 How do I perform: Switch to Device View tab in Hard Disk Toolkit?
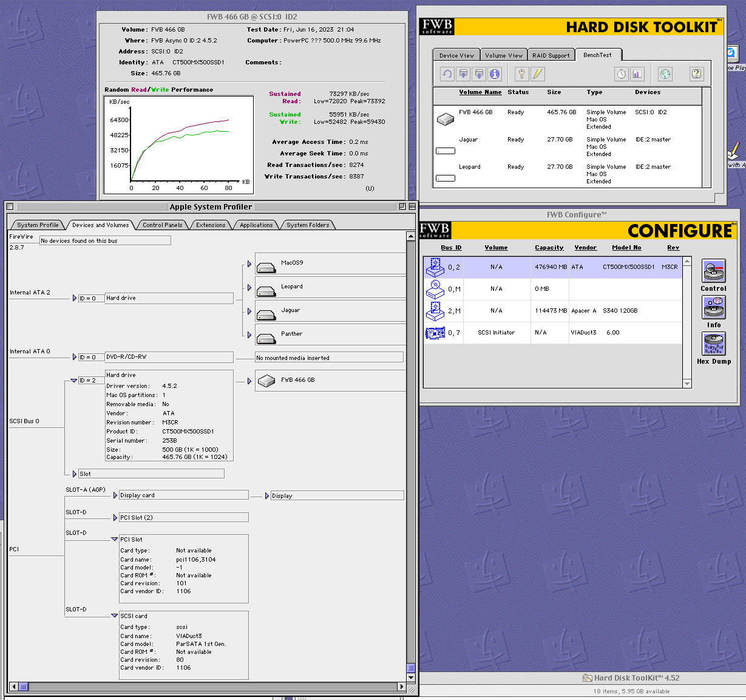tap(457, 55)
